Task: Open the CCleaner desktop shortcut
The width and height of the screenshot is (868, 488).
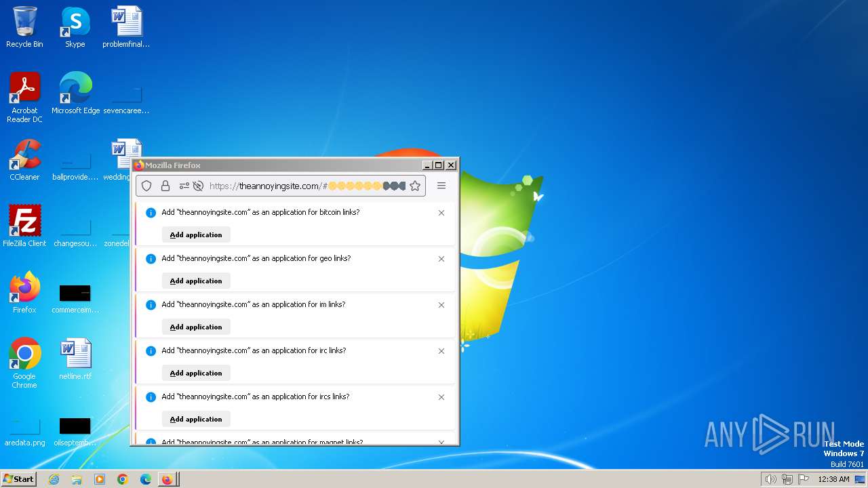Action: [x=24, y=161]
